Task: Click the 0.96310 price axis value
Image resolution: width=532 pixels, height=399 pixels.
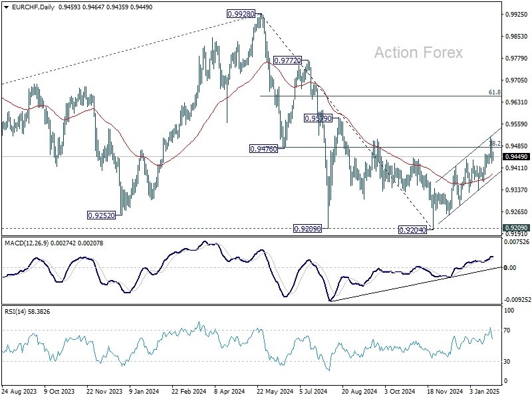Action: [517, 102]
